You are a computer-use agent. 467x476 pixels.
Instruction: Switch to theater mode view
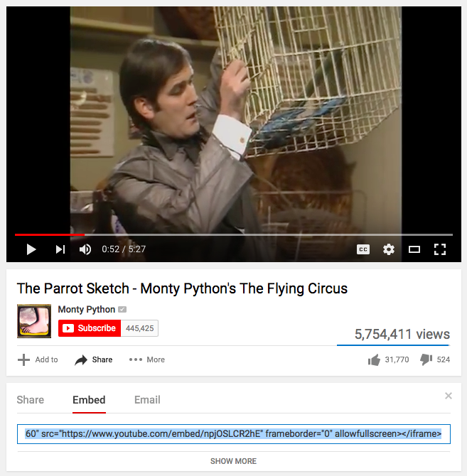coord(414,249)
